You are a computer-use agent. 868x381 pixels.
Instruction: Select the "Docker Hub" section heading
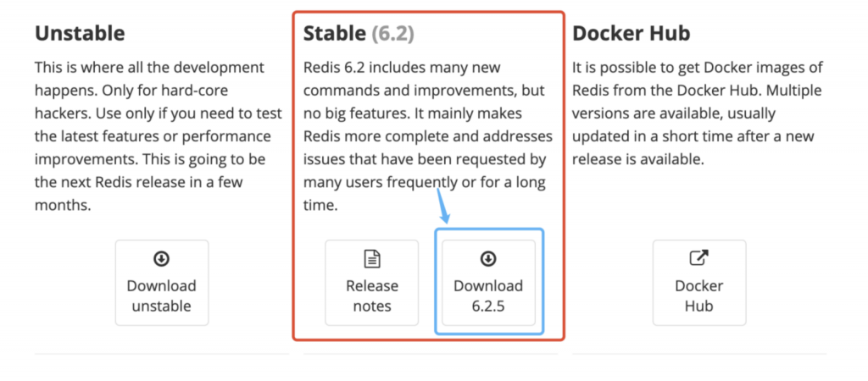(x=631, y=34)
